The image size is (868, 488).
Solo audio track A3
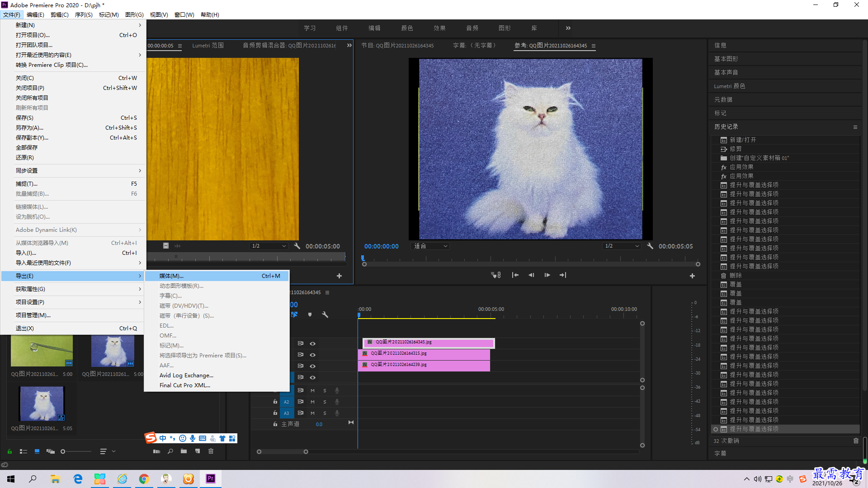click(325, 413)
